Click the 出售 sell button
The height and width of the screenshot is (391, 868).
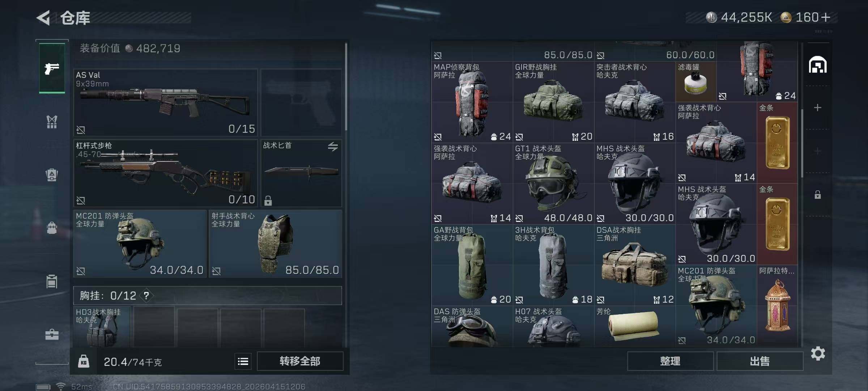[760, 361]
